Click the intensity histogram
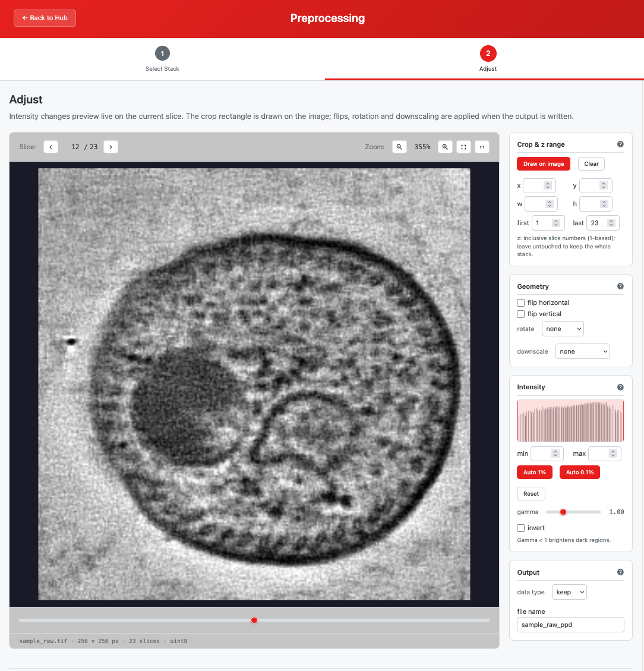This screenshot has width=644, height=671. click(570, 421)
